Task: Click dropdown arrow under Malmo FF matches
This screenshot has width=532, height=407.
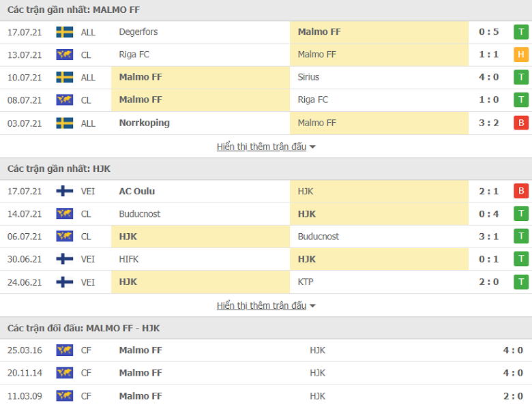Action: pyautogui.click(x=312, y=147)
